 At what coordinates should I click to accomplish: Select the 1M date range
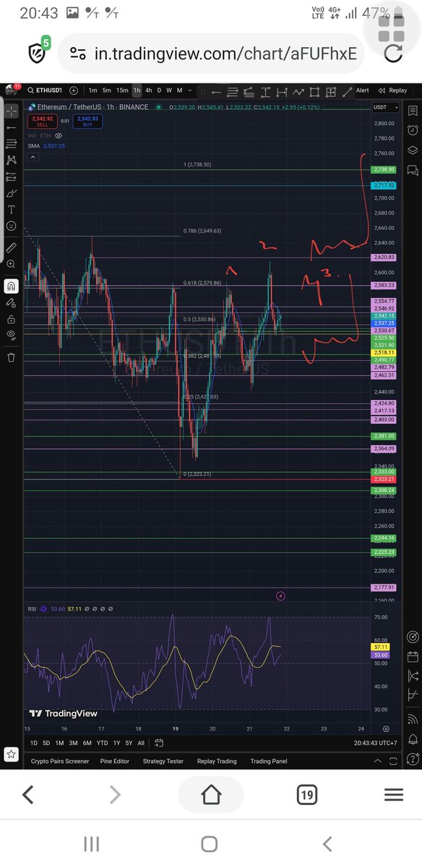(60, 743)
